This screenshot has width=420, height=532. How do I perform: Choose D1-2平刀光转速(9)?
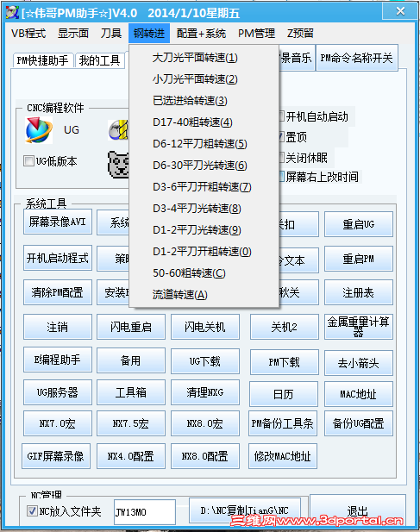(204, 230)
